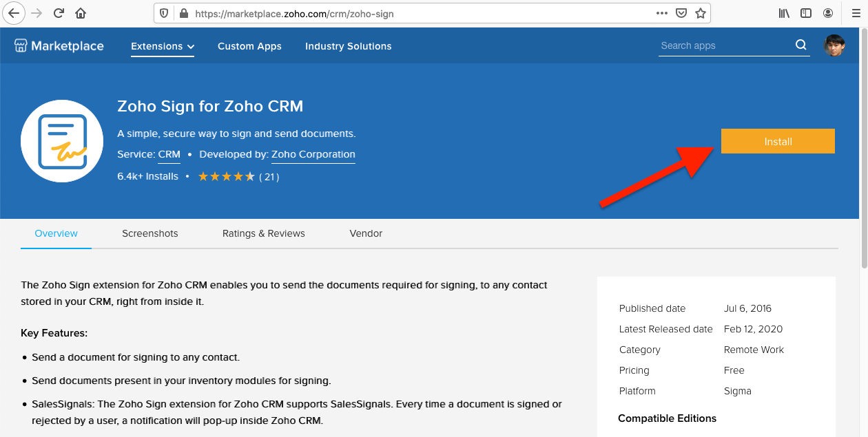The width and height of the screenshot is (868, 437).
Task: Select the Overview tab
Action: pyautogui.click(x=56, y=233)
